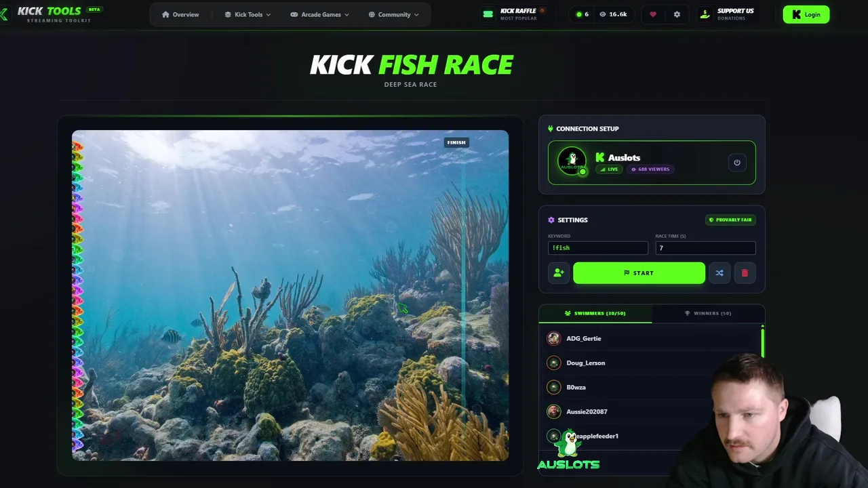Click the blue shuffle icon button

pyautogui.click(x=719, y=272)
